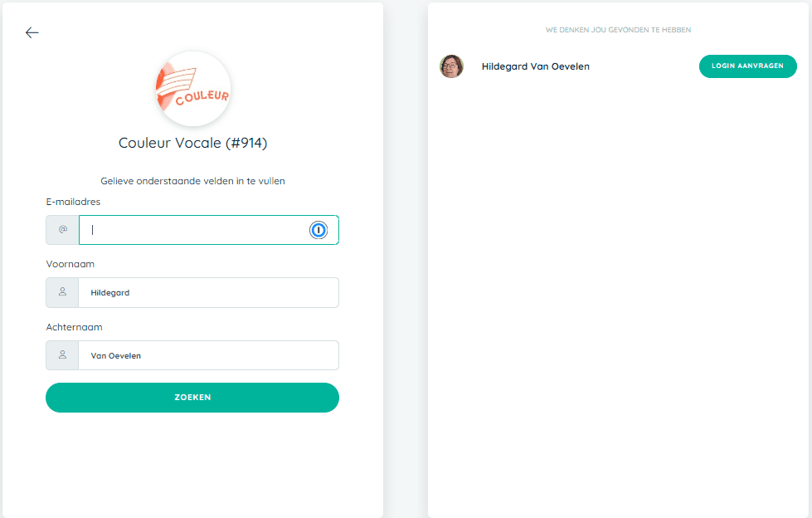Viewport: 812px width, 518px height.
Task: Select the person icon beside Voornaam field
Action: pos(63,292)
